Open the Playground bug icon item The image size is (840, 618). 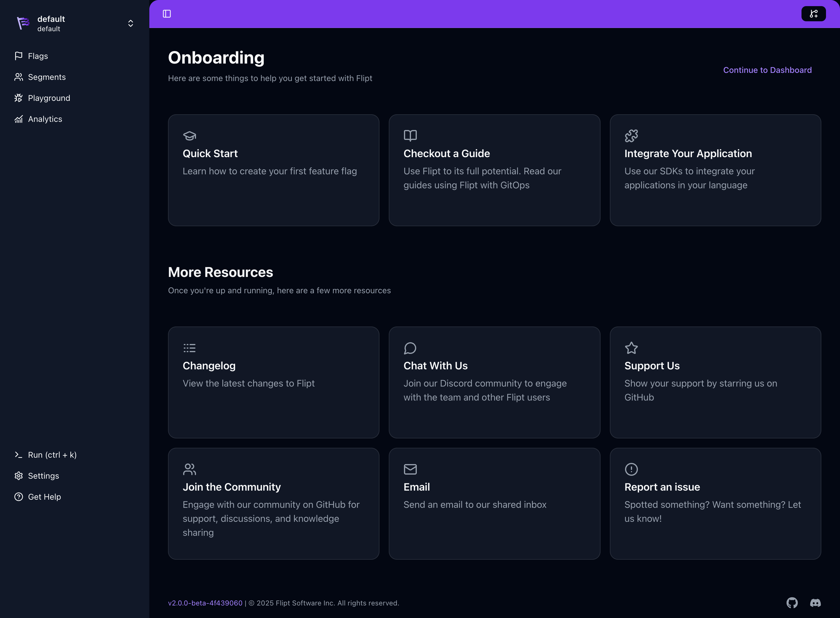tap(19, 98)
